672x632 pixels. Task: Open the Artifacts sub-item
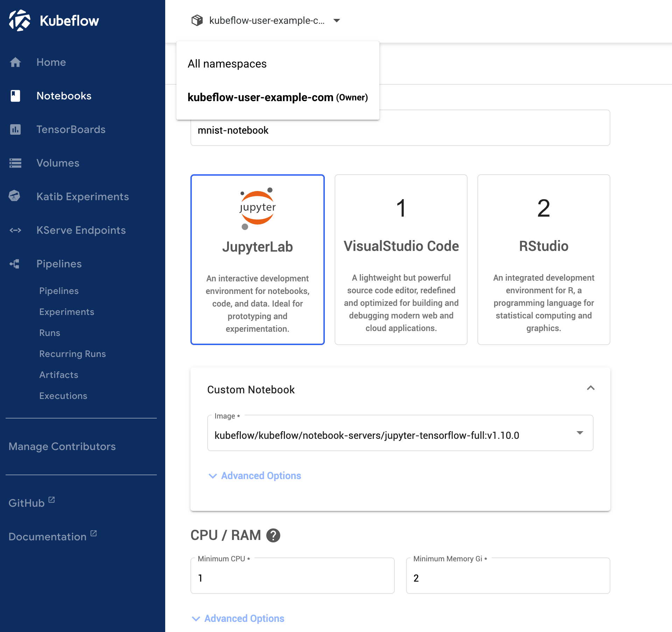[x=59, y=375]
